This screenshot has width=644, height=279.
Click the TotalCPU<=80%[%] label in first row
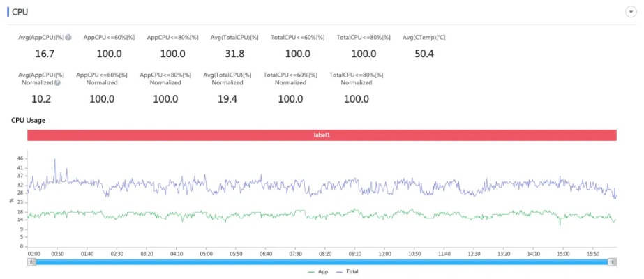(362, 37)
